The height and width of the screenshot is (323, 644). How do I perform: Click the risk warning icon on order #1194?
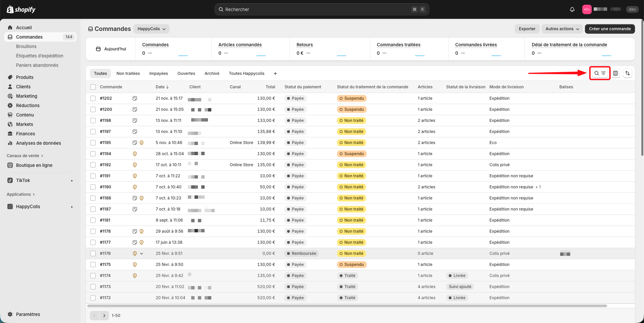(x=135, y=154)
